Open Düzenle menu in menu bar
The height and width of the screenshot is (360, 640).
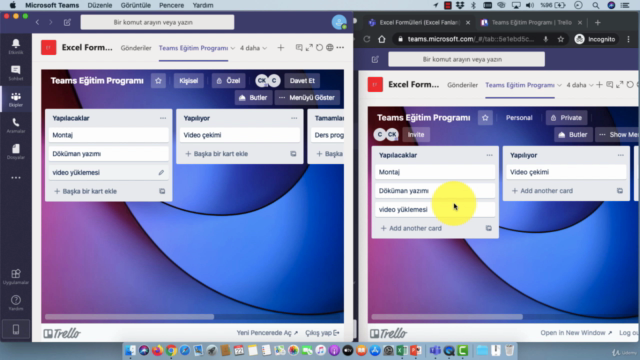coord(100,5)
